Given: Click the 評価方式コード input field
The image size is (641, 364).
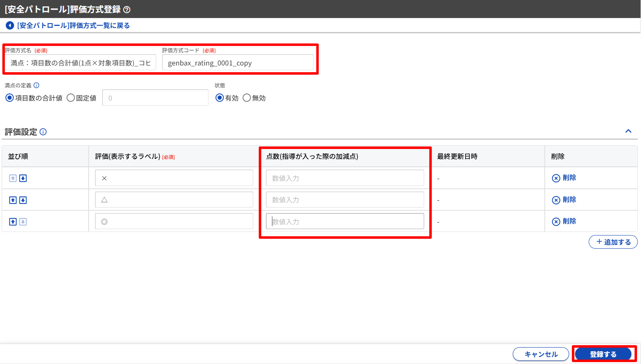Looking at the screenshot, I should point(238,63).
